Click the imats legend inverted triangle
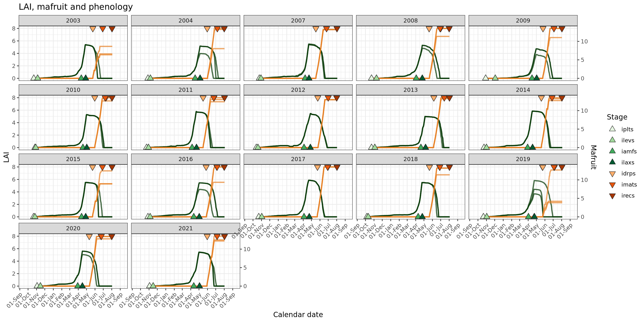 pyautogui.click(x=612, y=185)
